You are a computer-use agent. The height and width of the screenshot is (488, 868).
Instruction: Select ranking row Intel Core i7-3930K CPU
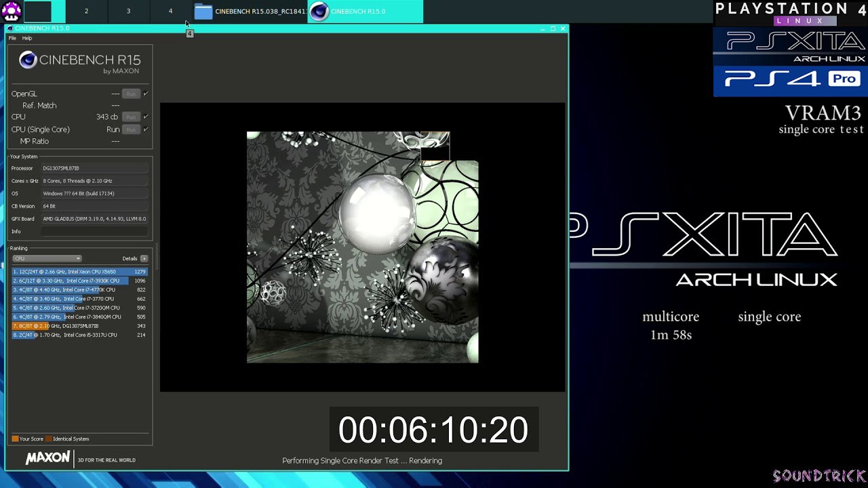tap(79, 281)
